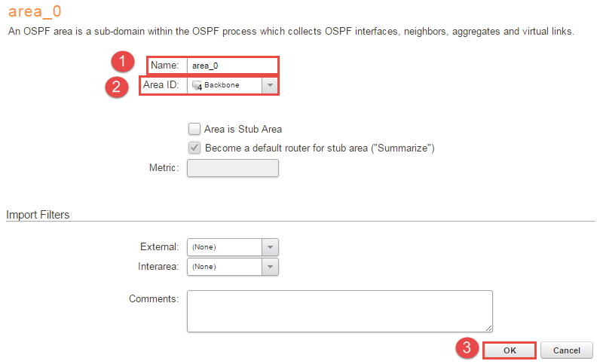Click the red number 2 annotation marker

116,85
